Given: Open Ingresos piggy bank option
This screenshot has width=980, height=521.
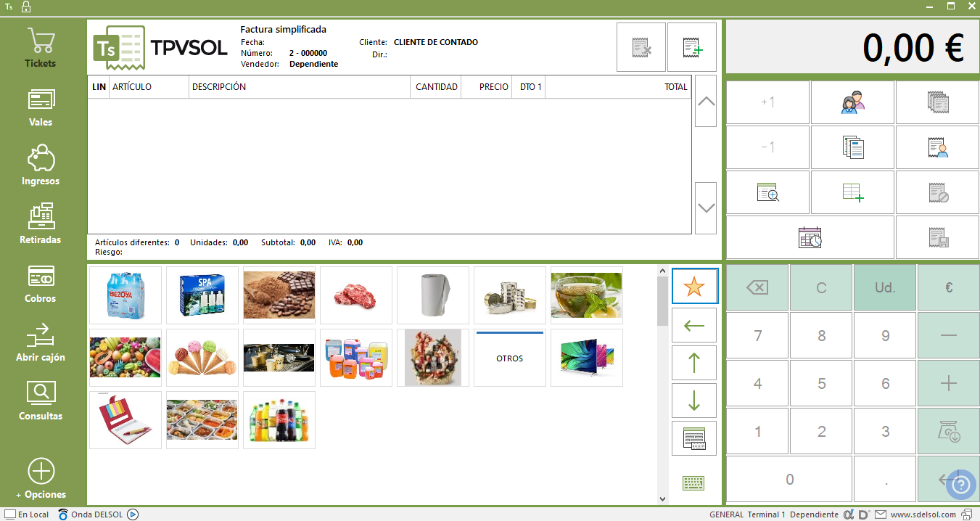Looking at the screenshot, I should click(41, 166).
